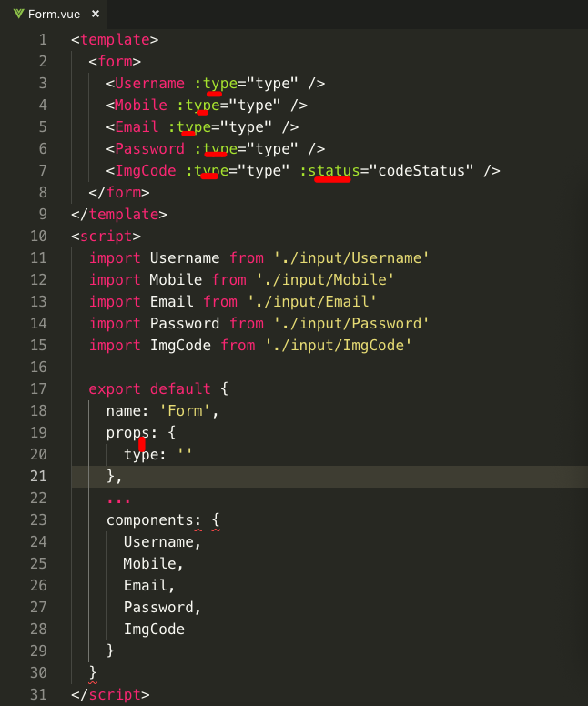This screenshot has width=588, height=706.
Task: Click 'Mobile,' entry on line 25
Action: pos(154,564)
